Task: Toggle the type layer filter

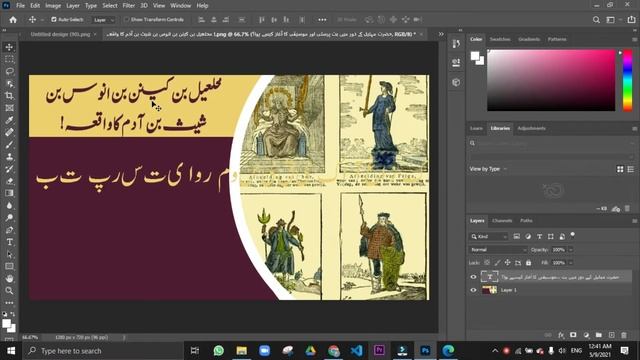Action: pos(540,236)
